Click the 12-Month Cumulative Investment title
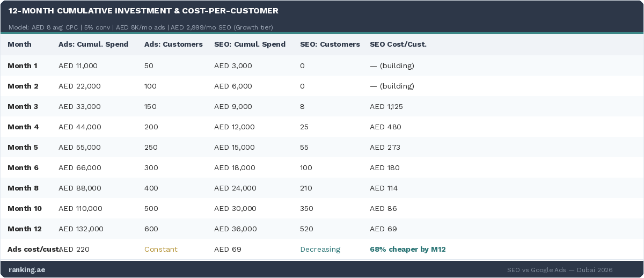The image size is (644, 278). 143,11
